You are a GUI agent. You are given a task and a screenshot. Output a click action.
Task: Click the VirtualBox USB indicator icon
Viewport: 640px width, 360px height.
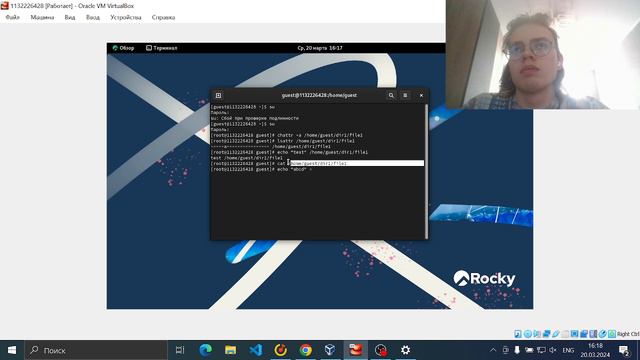(556, 334)
